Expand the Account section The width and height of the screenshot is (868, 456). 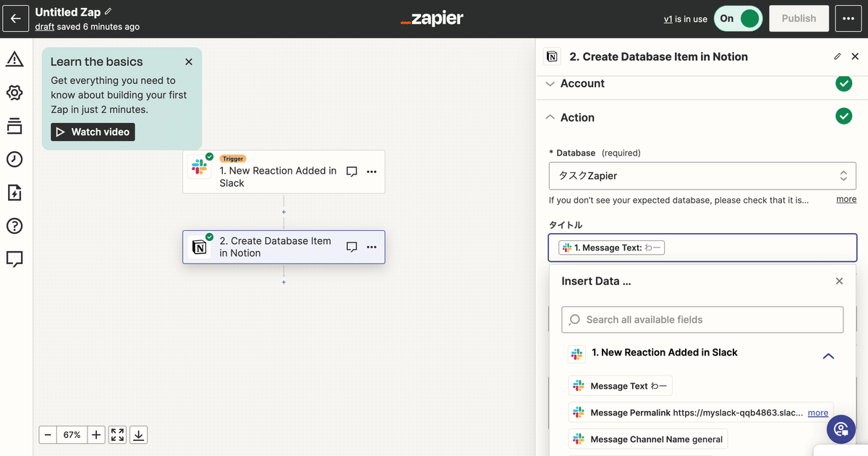pos(550,83)
